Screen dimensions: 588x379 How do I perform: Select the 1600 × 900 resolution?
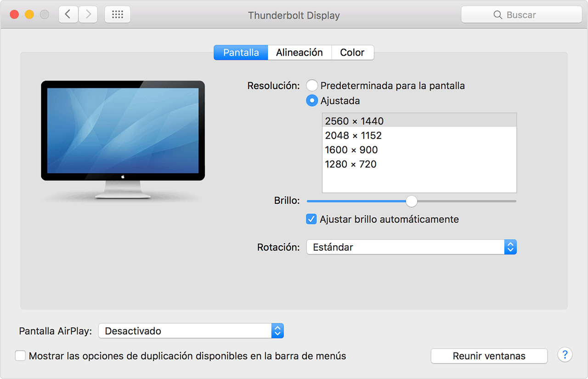pyautogui.click(x=419, y=149)
